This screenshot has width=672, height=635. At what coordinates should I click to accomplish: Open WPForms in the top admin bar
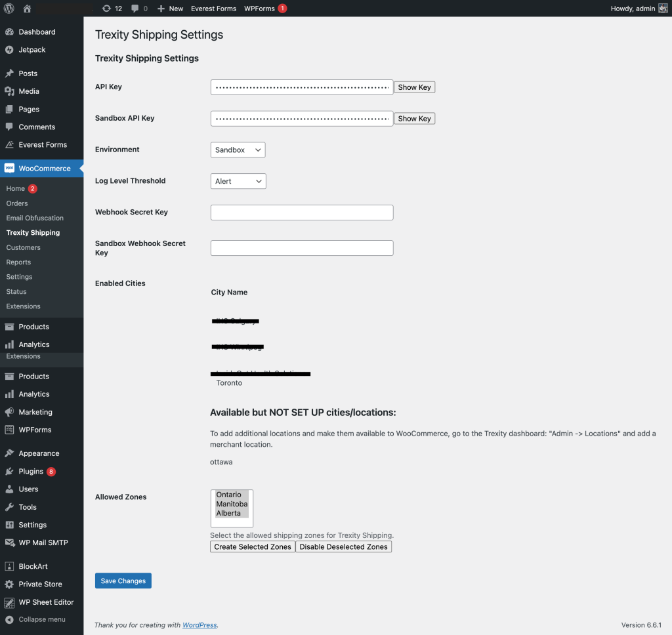pyautogui.click(x=259, y=9)
